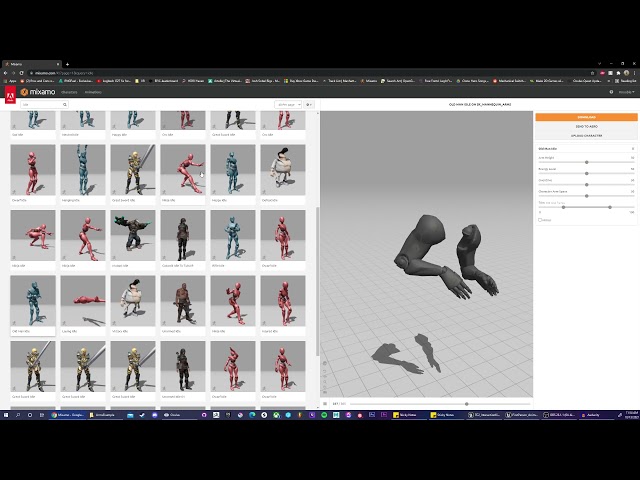
Task: Click the animation list vertical scrollbar
Action: [x=318, y=282]
